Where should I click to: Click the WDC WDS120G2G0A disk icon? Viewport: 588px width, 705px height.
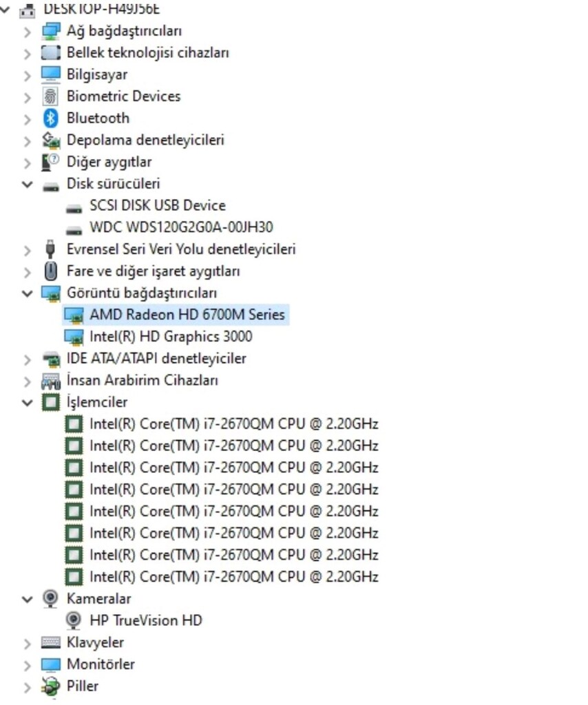pos(74,230)
